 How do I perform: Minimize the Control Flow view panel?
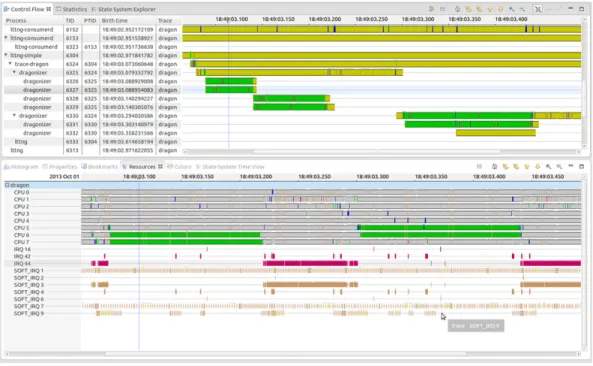tap(571, 8)
